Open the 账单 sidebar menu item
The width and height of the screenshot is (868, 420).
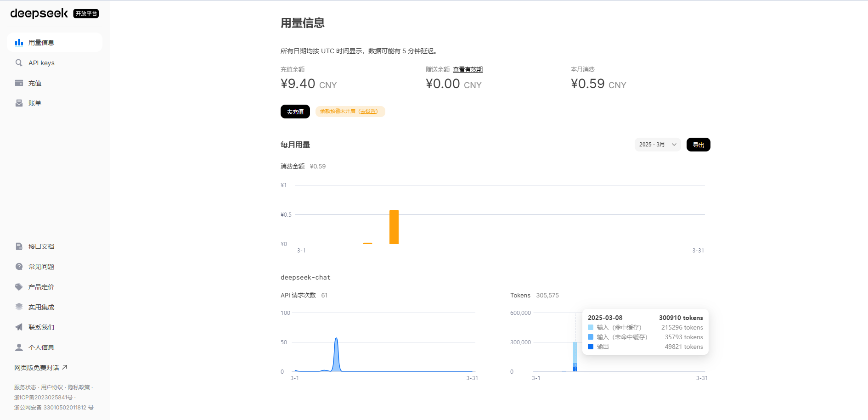coord(55,103)
